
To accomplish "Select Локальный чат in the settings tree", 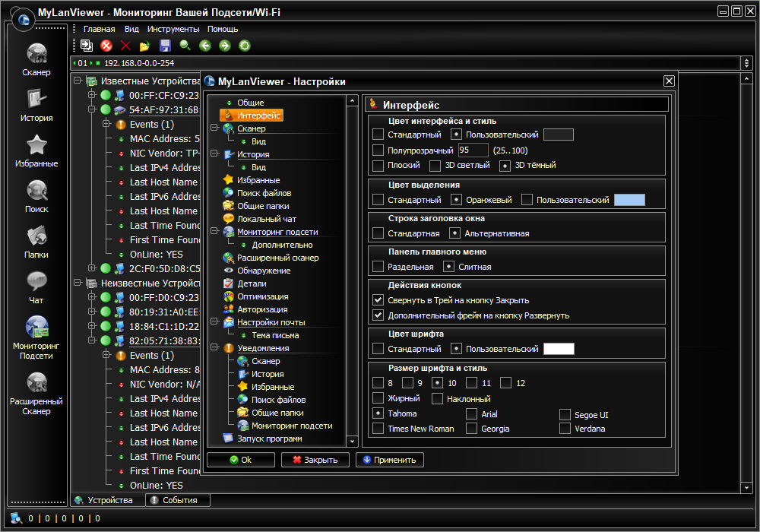I will 267,219.
